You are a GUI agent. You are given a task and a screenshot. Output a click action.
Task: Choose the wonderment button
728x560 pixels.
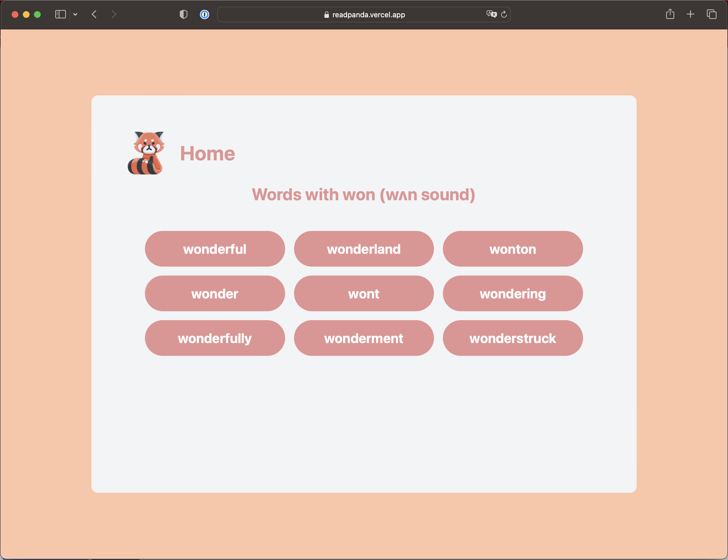pos(363,338)
